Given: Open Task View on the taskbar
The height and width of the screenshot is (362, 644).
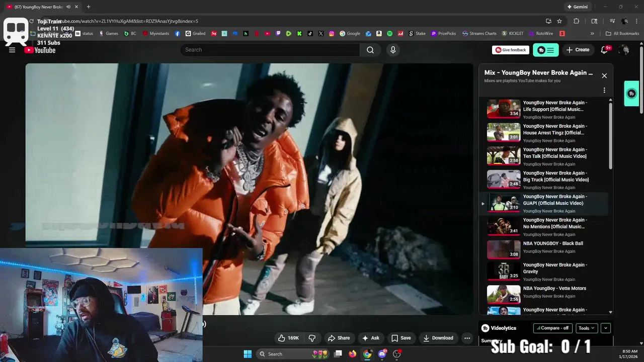Looking at the screenshot, I should point(338,354).
